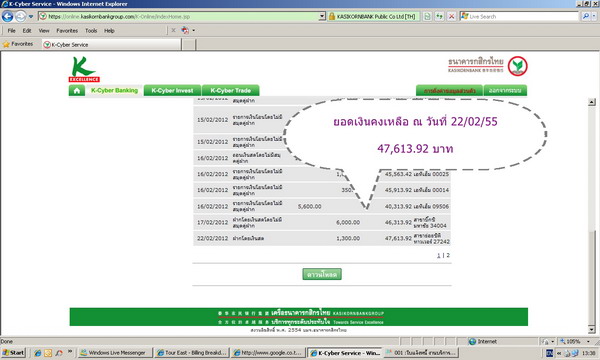This screenshot has width=600, height=360.
Task: Switch to the google.co.th taskbar window
Action: point(269,353)
